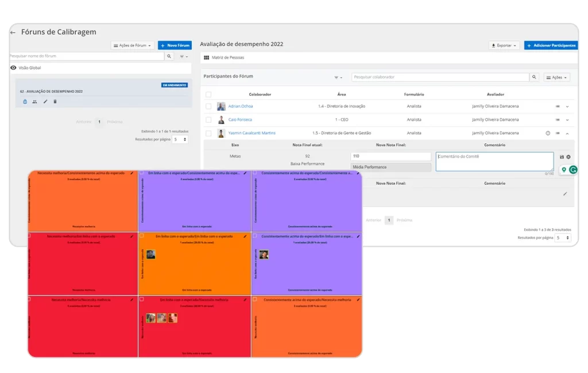Tick the checkbox for Caio Fonseca
This screenshot has width=588, height=373.
(x=208, y=120)
